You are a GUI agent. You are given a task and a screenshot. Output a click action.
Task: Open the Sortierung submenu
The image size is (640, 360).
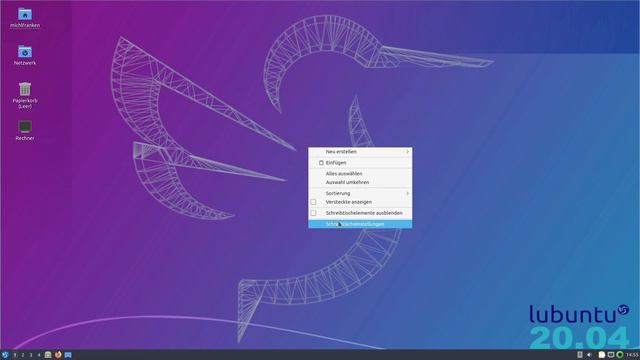tap(360, 193)
